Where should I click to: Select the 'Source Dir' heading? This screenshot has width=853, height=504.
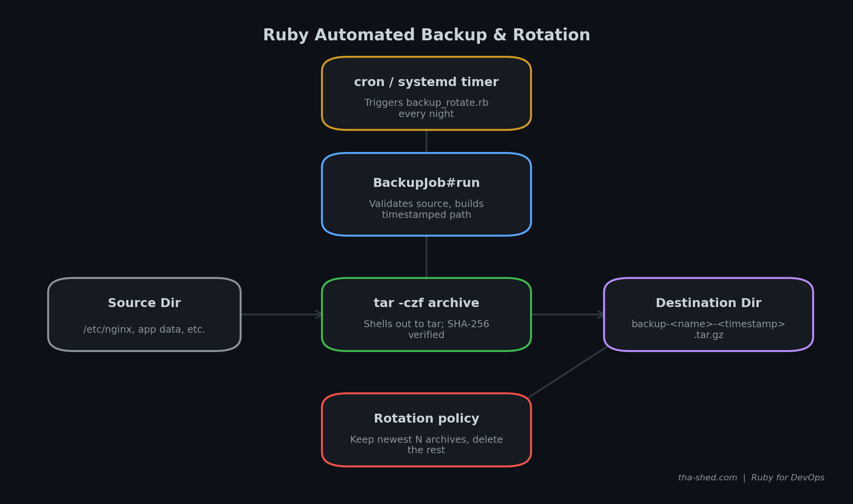144,303
